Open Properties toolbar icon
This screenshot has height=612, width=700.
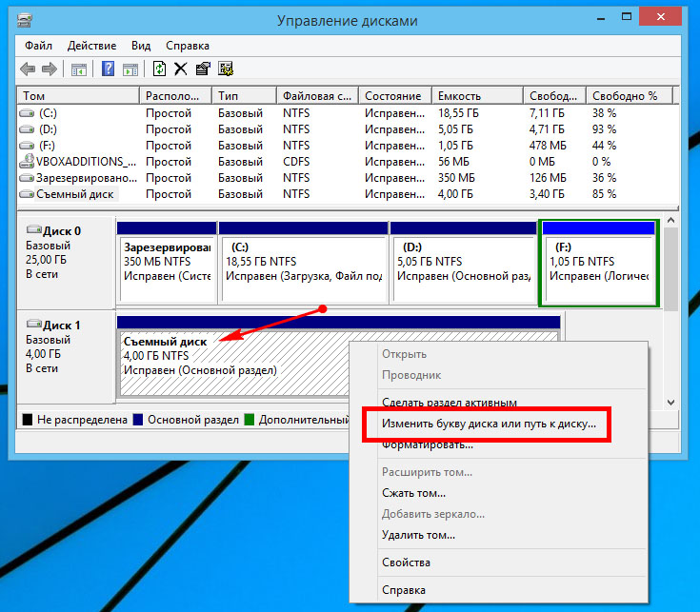pyautogui.click(x=203, y=69)
